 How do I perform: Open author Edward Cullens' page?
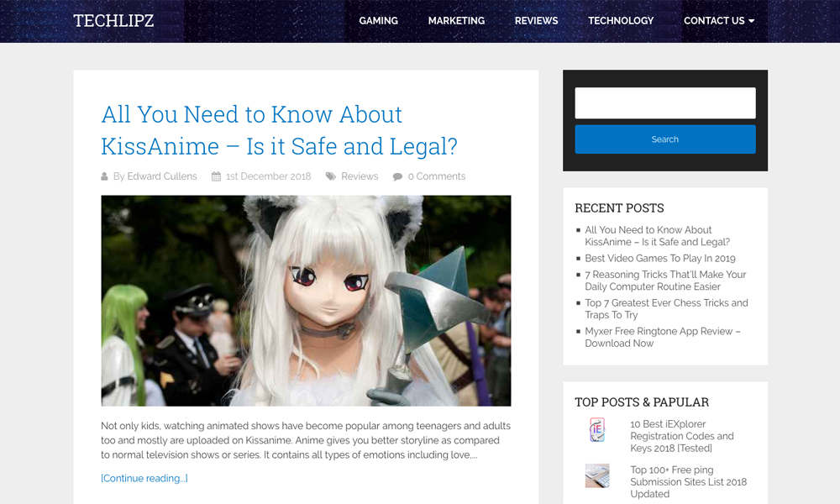coord(161,176)
